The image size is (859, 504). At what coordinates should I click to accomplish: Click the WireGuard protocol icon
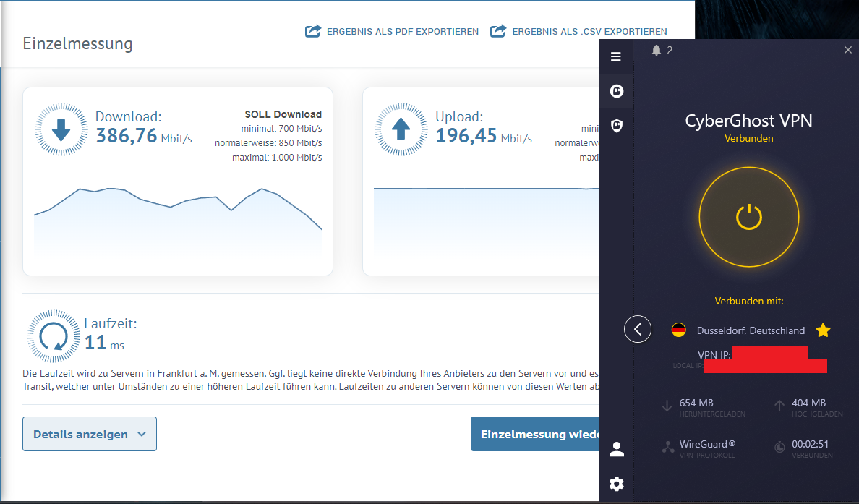[668, 447]
